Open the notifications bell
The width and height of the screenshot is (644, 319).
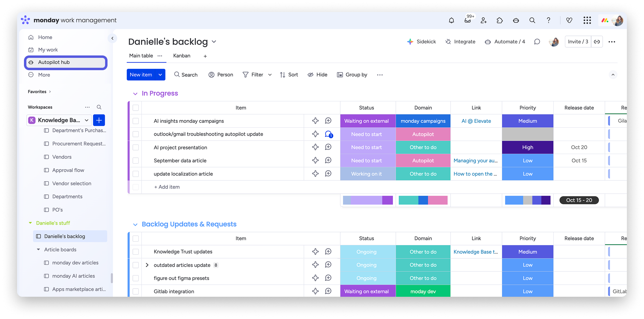451,21
